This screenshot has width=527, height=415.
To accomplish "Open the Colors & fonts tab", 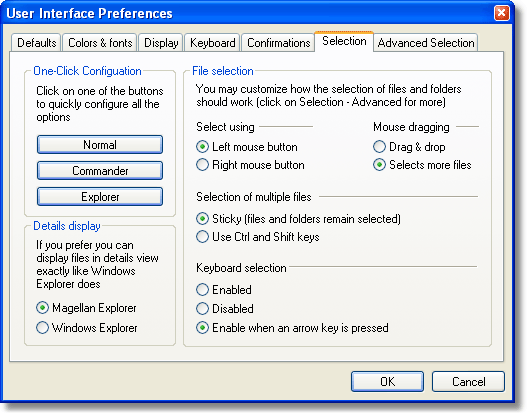I will (100, 43).
